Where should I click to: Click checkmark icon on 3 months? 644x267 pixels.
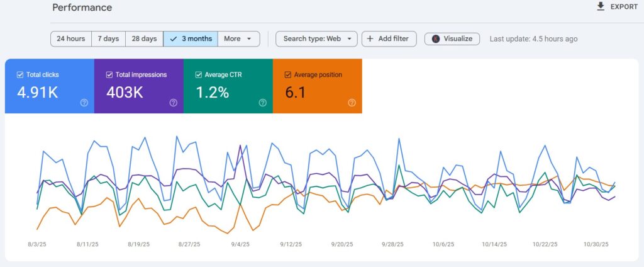click(x=173, y=38)
